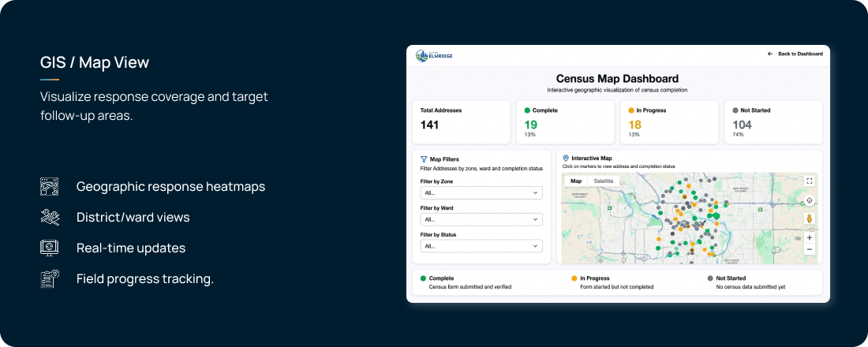Select the Not Started 104 stat card
This screenshot has height=347, width=868.
773,122
